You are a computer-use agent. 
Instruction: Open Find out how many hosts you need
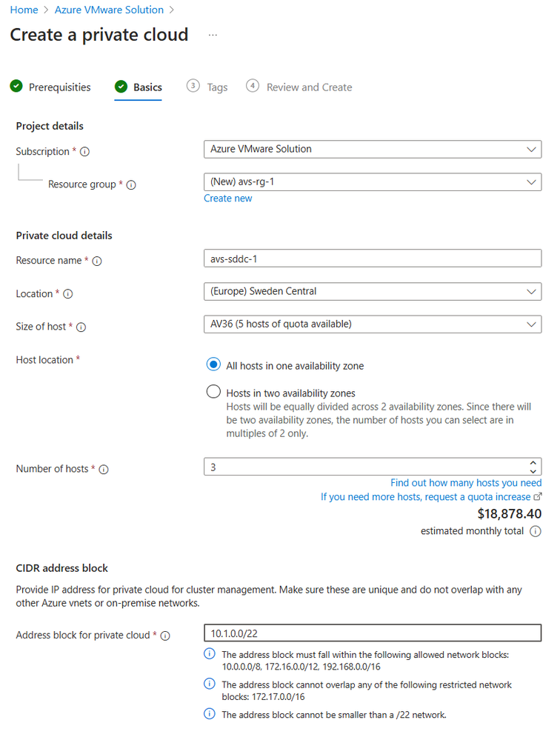[x=466, y=483]
